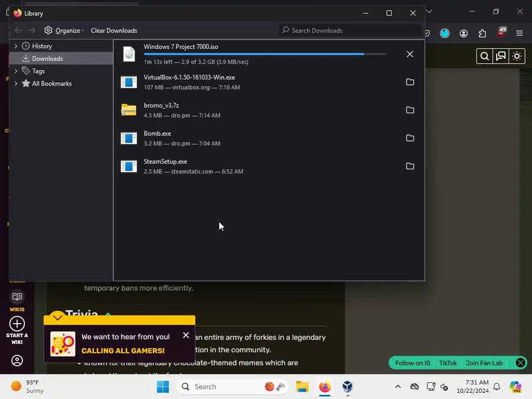Click the taskbar Search box
Image resolution: width=532 pixels, height=399 pixels.
coord(232,387)
